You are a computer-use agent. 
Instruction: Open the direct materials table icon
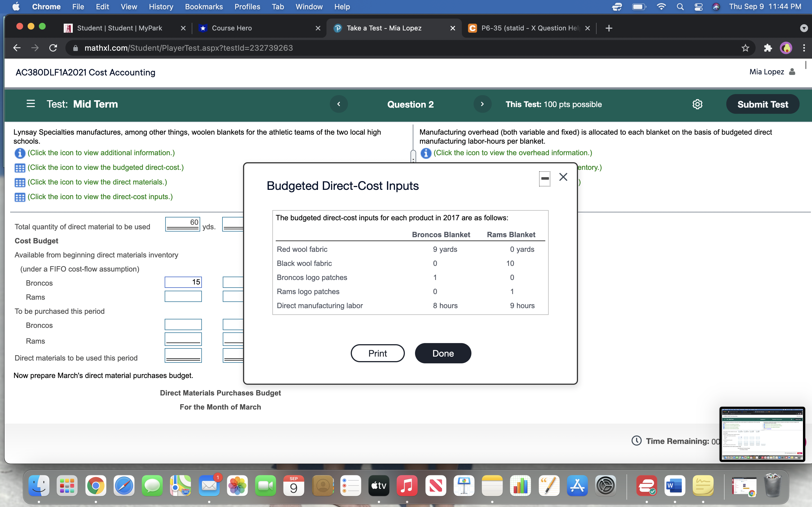tap(20, 183)
